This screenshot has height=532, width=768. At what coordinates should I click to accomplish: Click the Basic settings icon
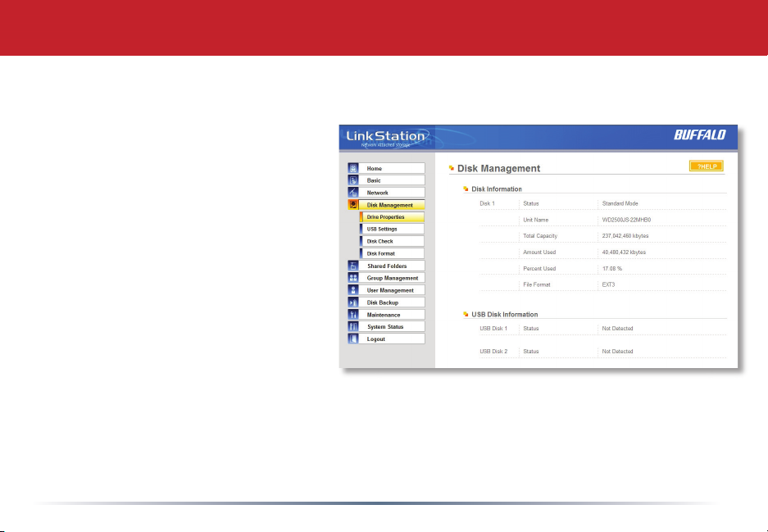point(353,180)
